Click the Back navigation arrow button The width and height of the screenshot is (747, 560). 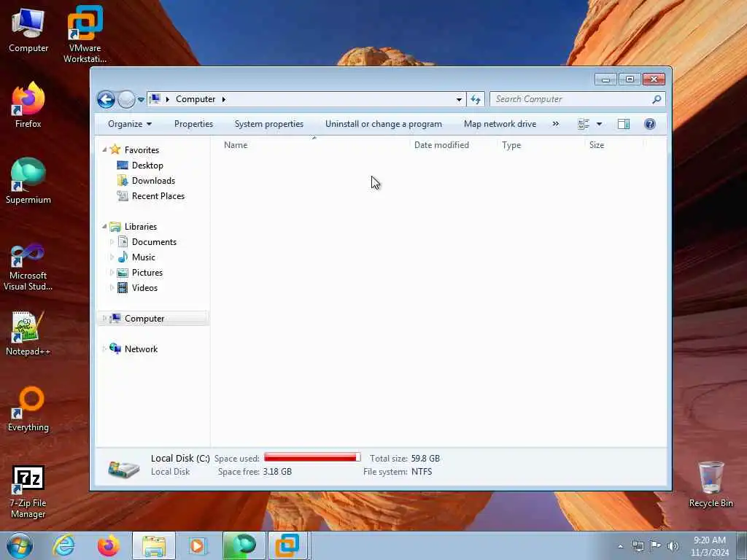point(107,99)
